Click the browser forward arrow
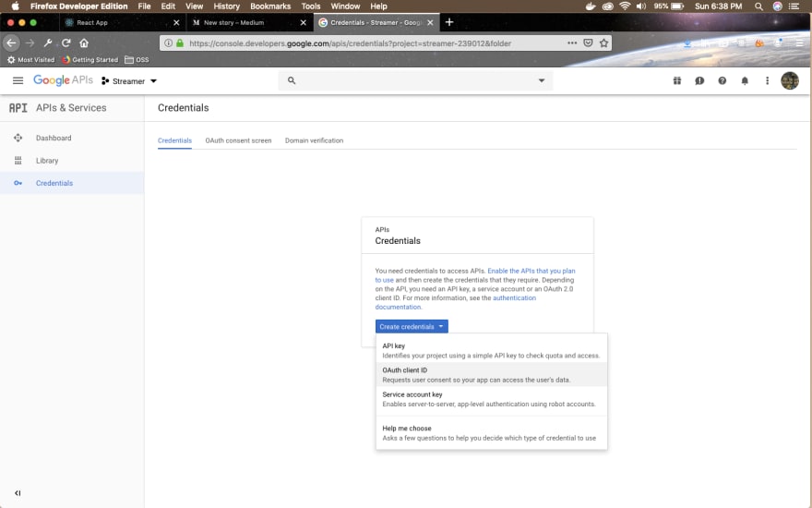Image resolution: width=812 pixels, height=508 pixels. coord(30,43)
